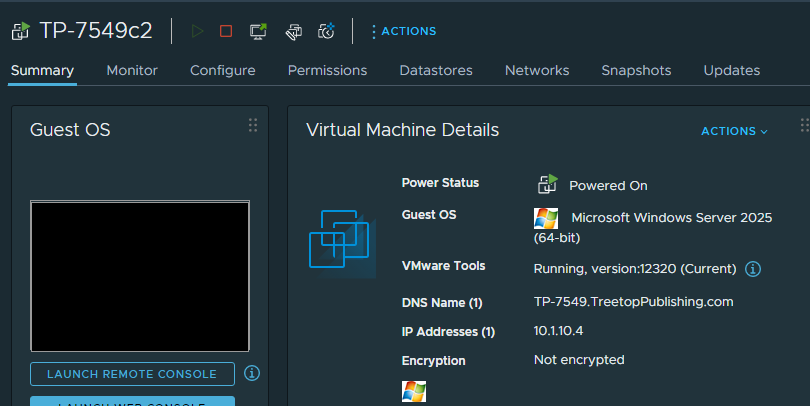Click the IP address 10.1.10.4

pyautogui.click(x=558, y=331)
